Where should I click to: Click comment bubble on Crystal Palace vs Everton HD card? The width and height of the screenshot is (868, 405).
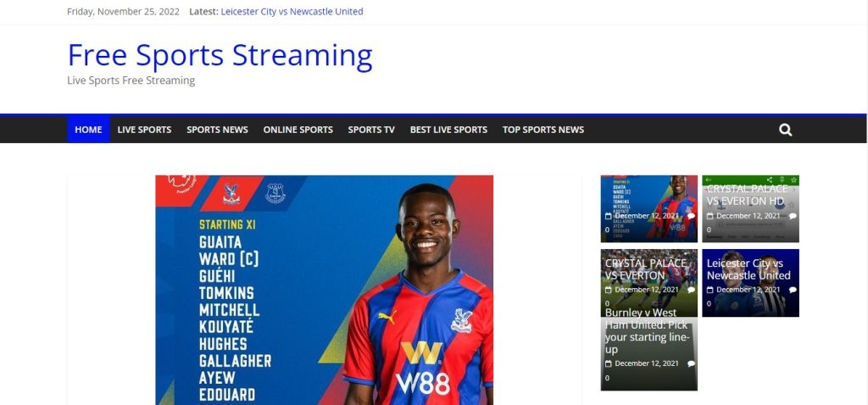tap(793, 216)
